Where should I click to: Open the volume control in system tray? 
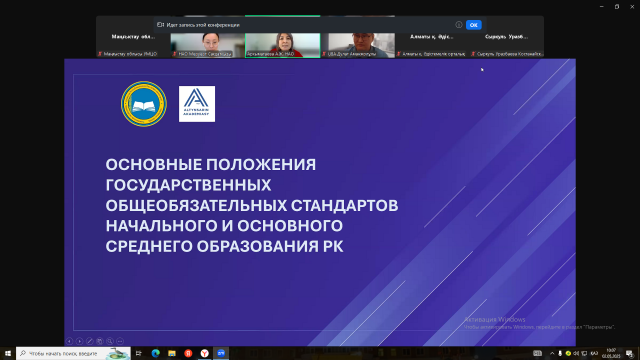tap(576, 353)
